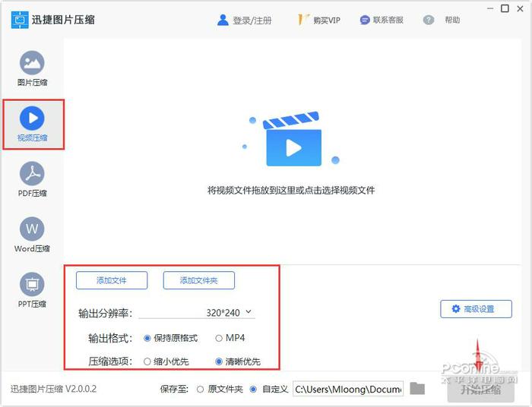The width and height of the screenshot is (532, 407).
Task: Open 帮助 help link
Action: (452, 20)
